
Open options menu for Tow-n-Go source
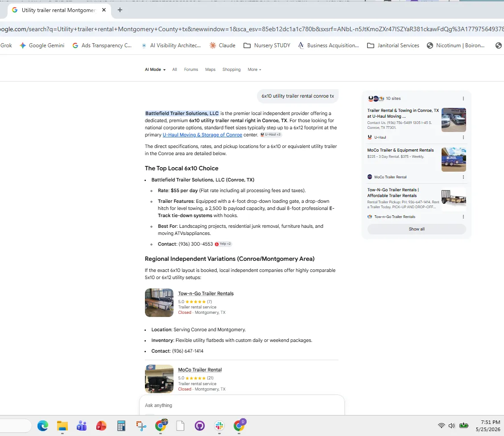pos(463,217)
